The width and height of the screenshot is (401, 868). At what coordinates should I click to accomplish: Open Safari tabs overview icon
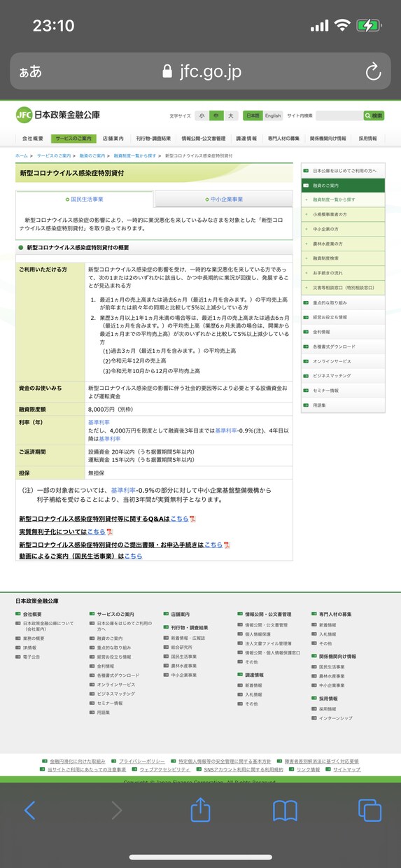370,811
